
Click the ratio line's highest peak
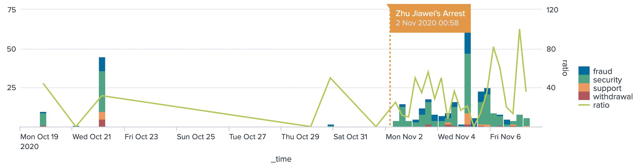[519, 29]
